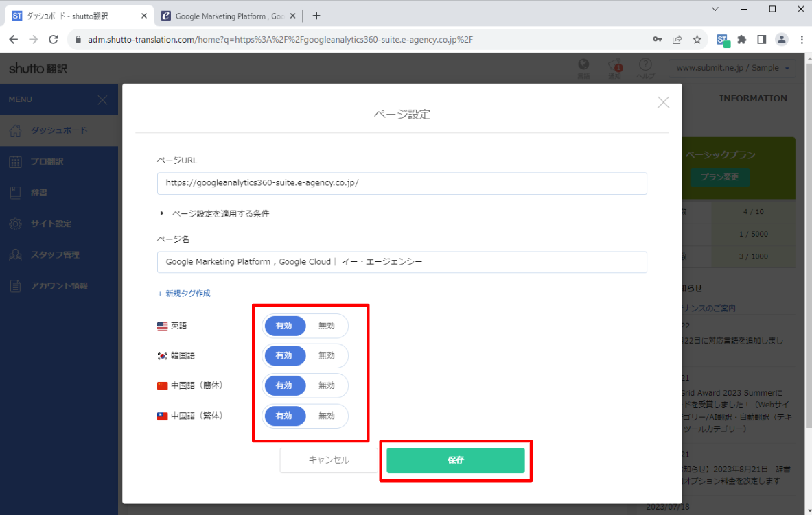Reload the current page
812x515 pixels.
54,39
